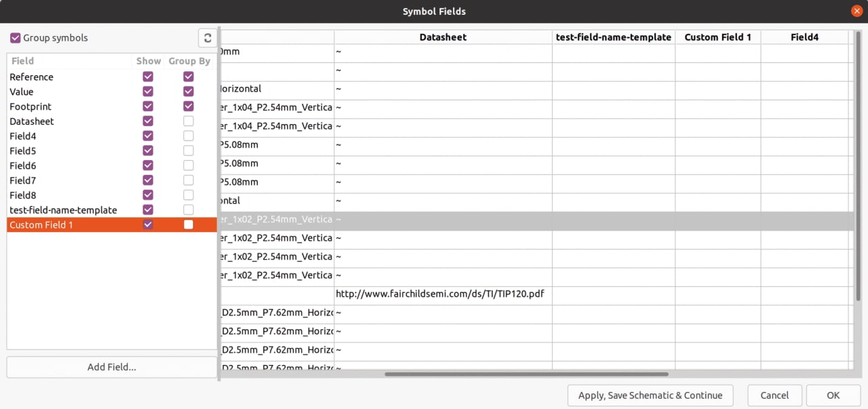The width and height of the screenshot is (868, 409).
Task: Toggle the Group symbols checkbox
Action: pyautogui.click(x=16, y=38)
